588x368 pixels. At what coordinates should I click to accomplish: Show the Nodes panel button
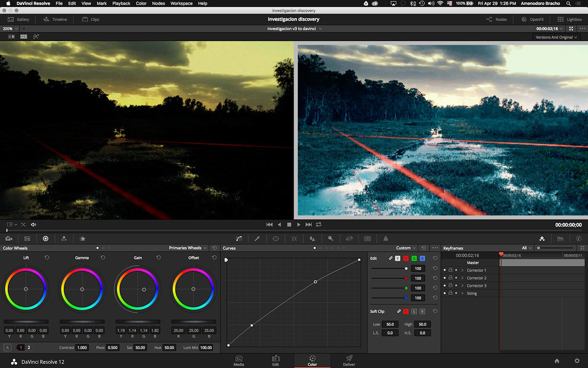pos(496,19)
